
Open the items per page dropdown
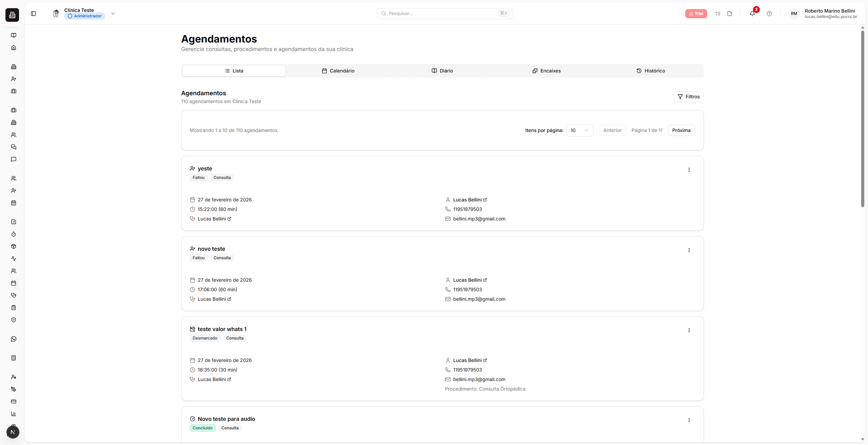(x=580, y=130)
